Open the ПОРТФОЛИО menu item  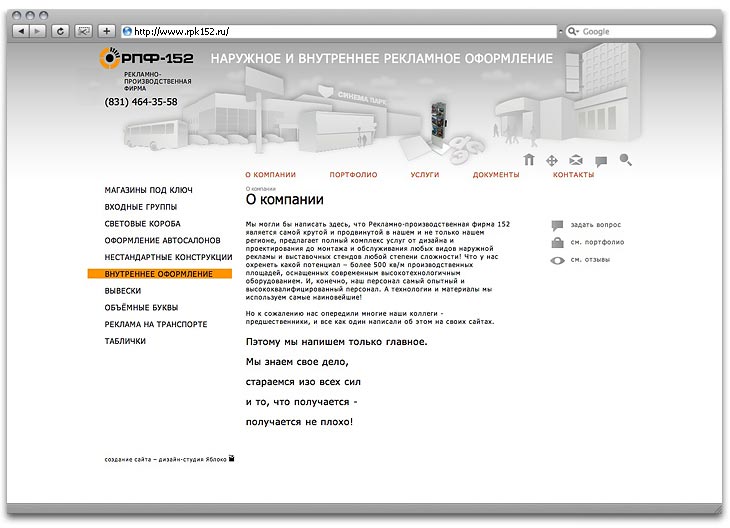[x=353, y=175]
